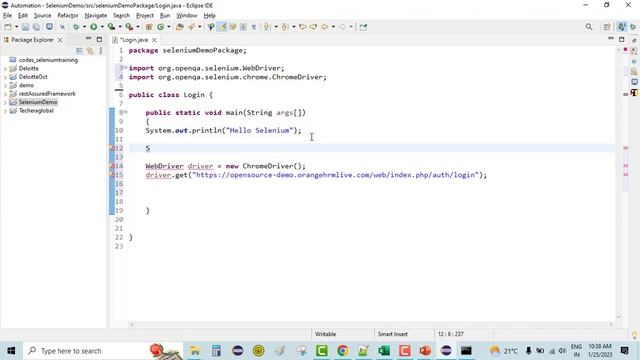Collapse the imports fold at line 3

tap(125, 67)
